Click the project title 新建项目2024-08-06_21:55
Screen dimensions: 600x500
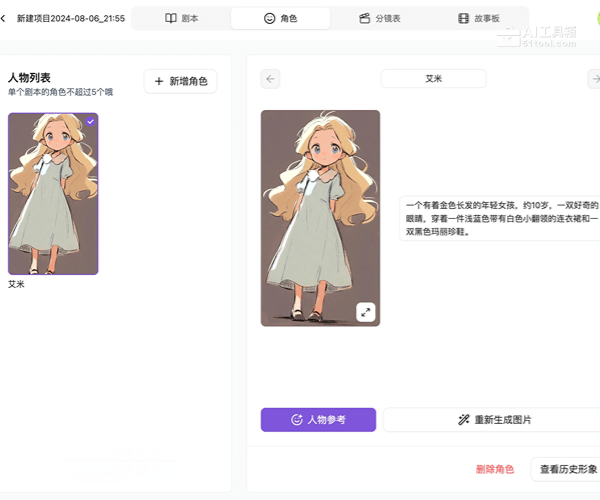tap(69, 18)
